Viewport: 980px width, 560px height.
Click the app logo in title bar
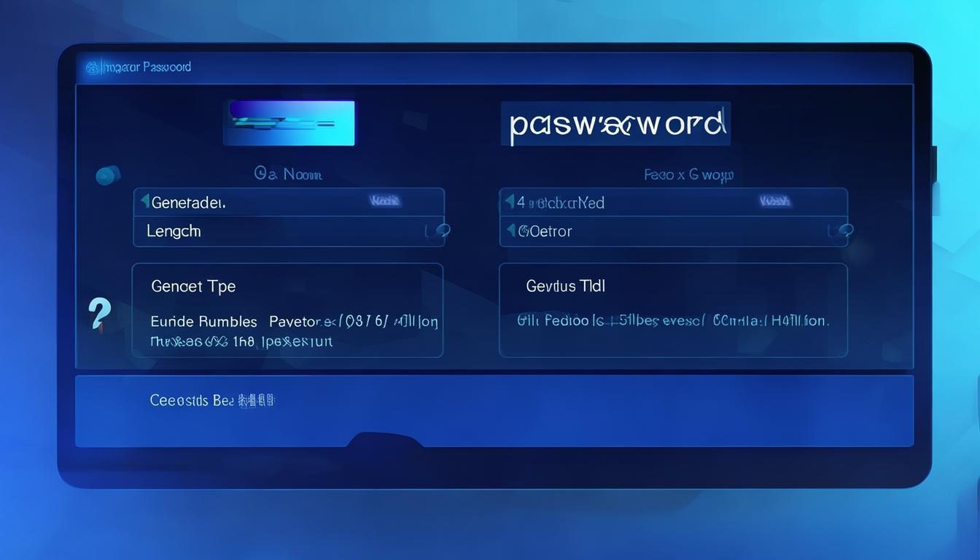coord(93,68)
